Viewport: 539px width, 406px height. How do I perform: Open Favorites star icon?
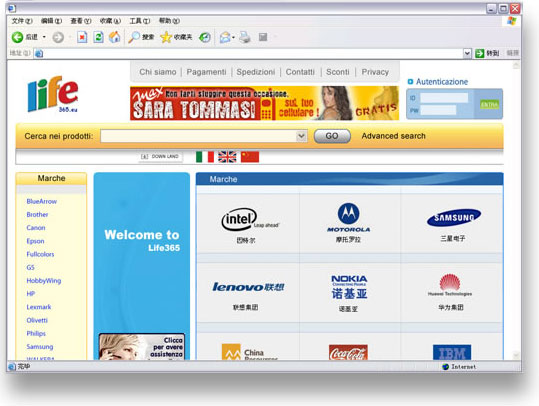[166, 37]
